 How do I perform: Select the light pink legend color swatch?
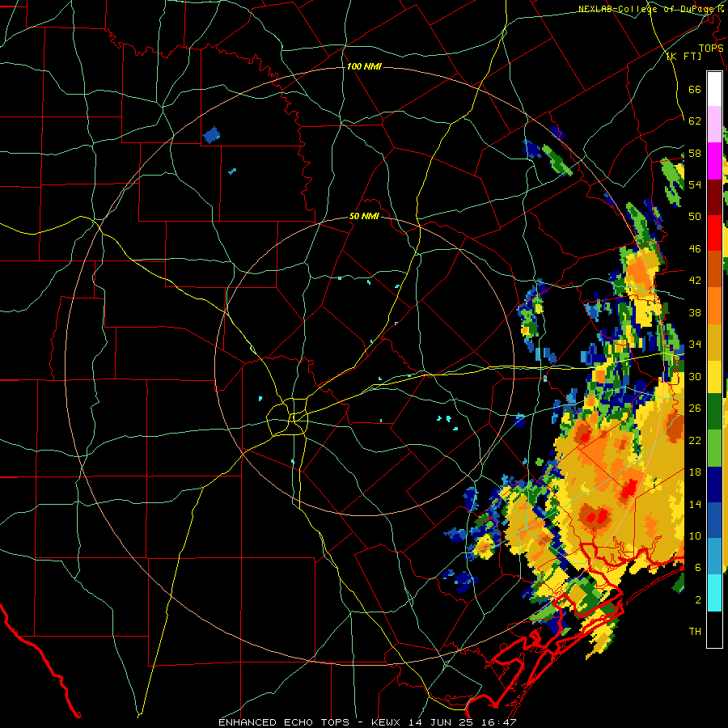(x=714, y=125)
